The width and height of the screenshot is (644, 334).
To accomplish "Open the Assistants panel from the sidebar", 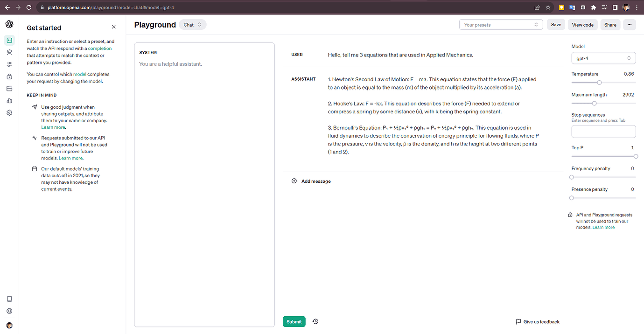I will tap(9, 52).
